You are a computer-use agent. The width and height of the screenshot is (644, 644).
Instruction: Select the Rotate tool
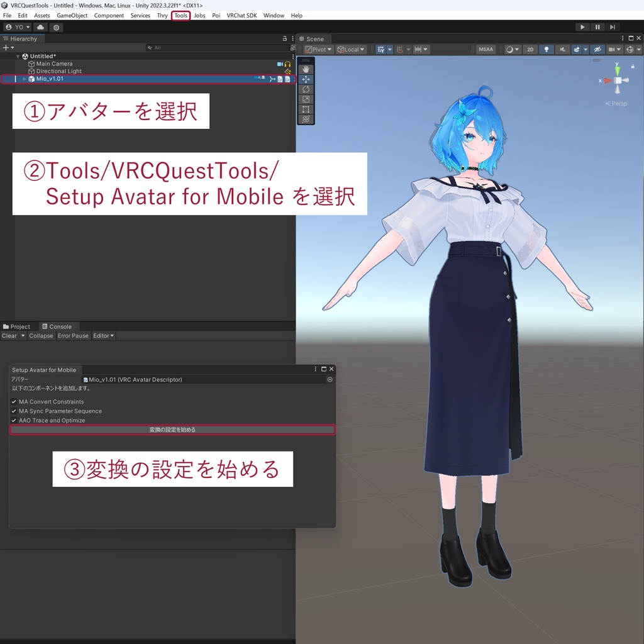coord(306,89)
